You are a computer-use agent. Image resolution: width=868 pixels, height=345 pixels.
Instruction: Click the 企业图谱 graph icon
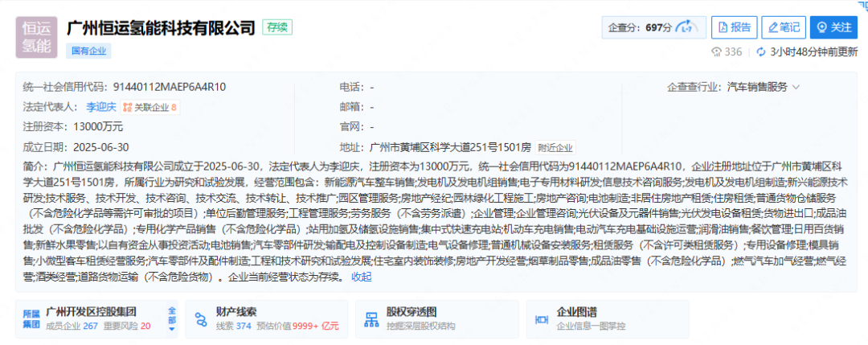pyautogui.click(x=541, y=319)
